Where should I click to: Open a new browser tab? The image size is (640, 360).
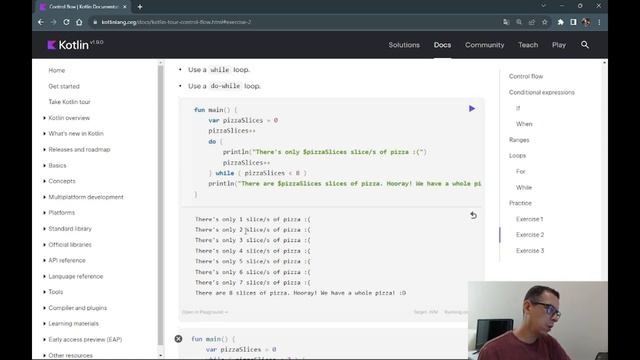[140, 7]
